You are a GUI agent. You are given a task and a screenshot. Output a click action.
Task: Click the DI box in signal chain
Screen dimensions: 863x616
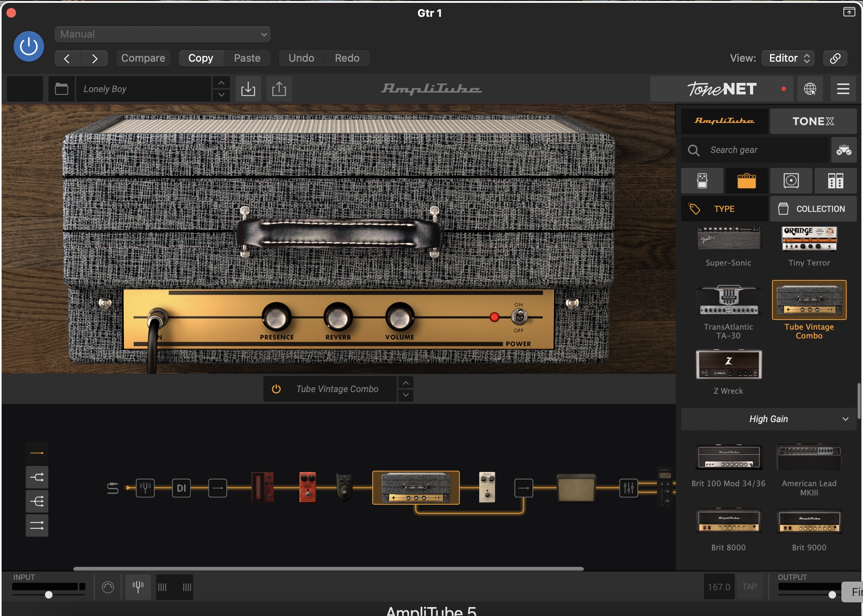point(181,488)
